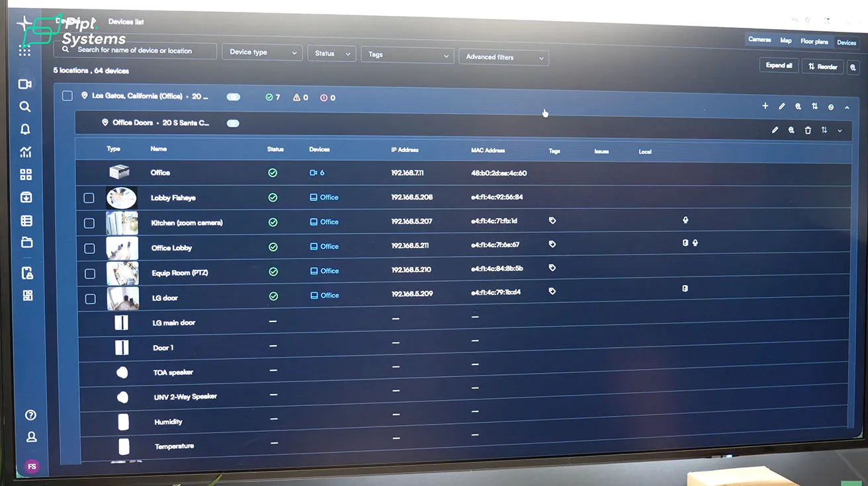Switch to the Map tab
The width and height of the screenshot is (868, 486).
tap(786, 40)
